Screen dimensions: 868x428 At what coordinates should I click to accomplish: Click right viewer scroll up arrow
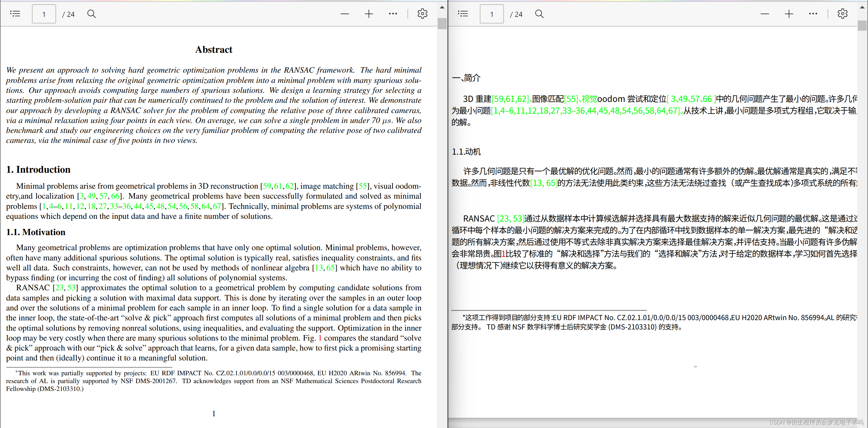point(862,7)
